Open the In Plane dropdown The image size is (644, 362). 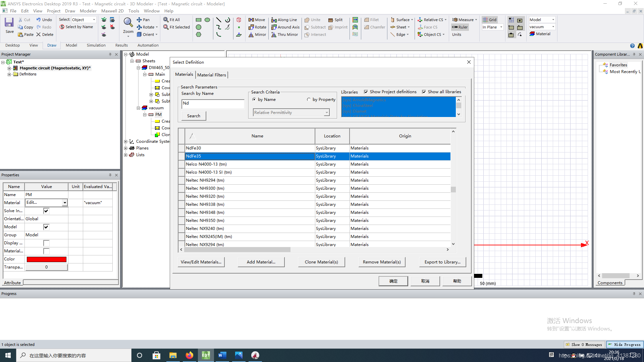pyautogui.click(x=501, y=27)
